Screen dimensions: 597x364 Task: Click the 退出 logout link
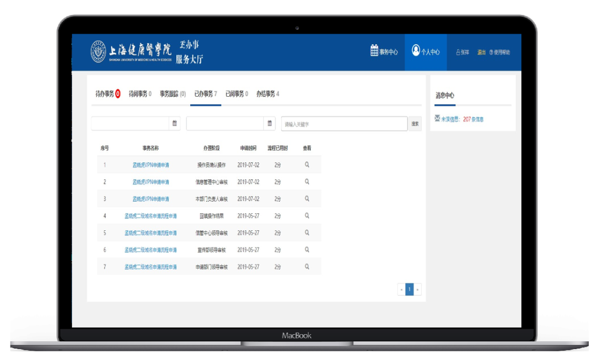pyautogui.click(x=481, y=52)
